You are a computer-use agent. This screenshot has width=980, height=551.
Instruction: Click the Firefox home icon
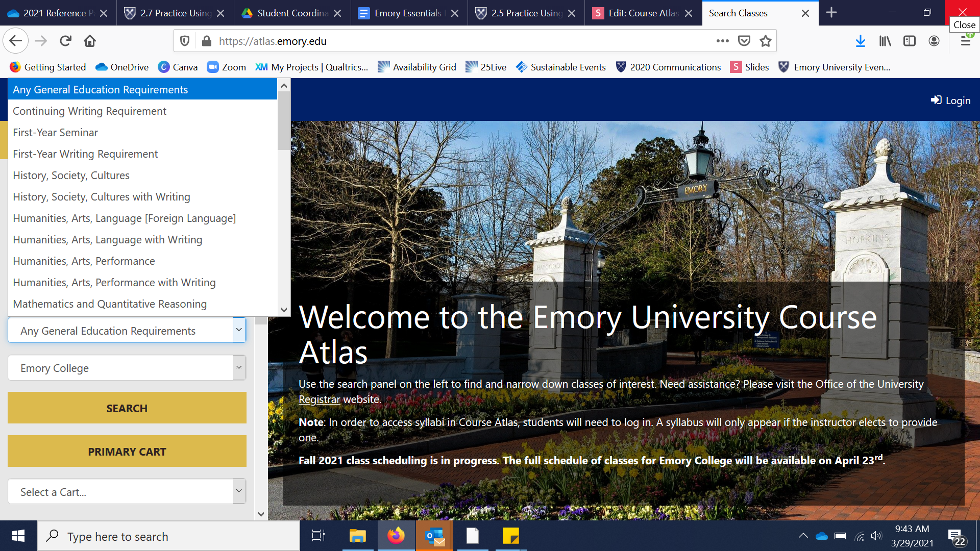click(x=90, y=41)
